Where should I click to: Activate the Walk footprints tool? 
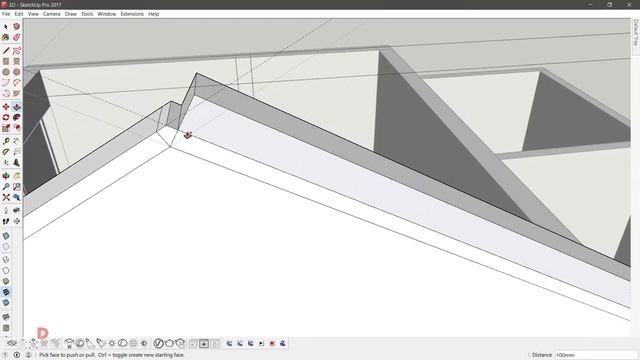pos(6,221)
